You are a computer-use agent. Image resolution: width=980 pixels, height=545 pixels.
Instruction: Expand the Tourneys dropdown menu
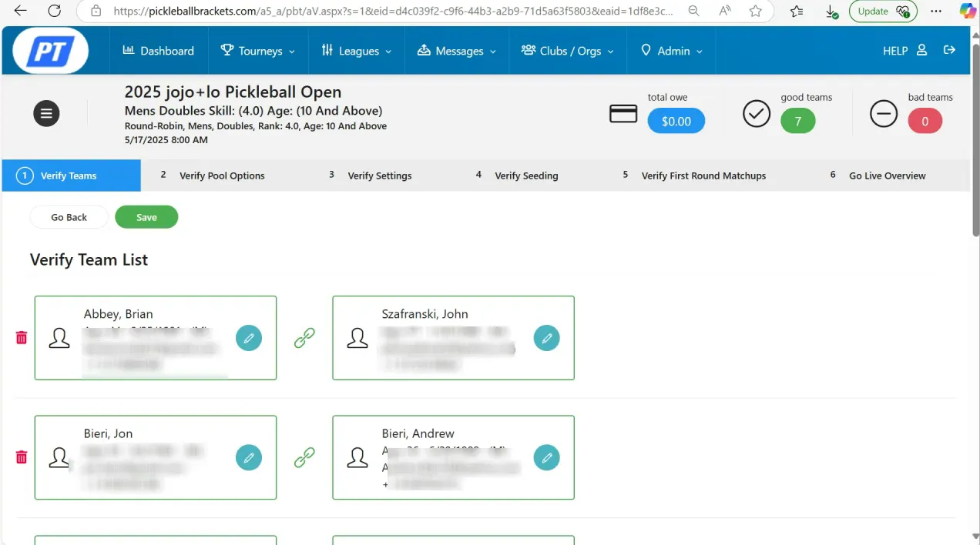coord(257,51)
